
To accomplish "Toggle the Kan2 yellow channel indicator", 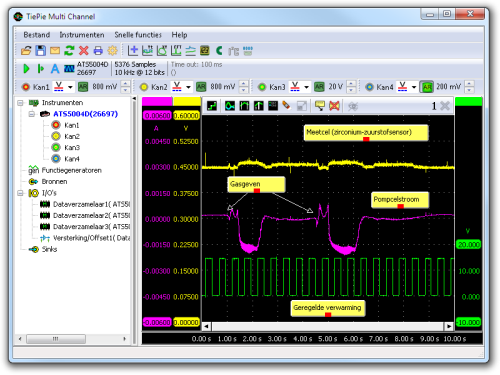I will 144,87.
